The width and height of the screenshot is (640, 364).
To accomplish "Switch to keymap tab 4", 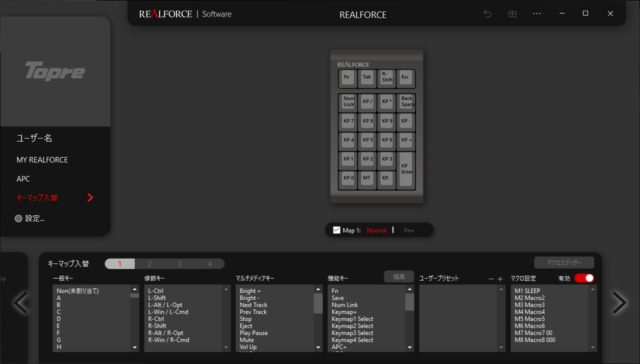I will [209, 264].
